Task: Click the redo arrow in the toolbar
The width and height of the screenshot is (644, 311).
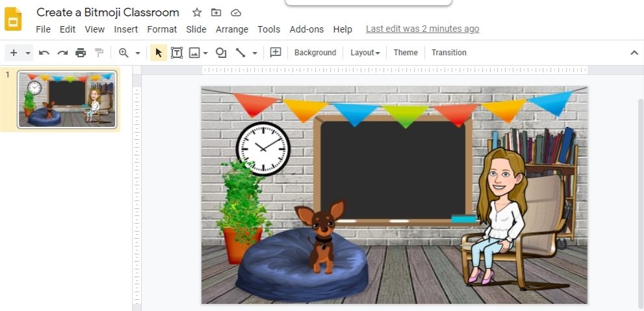Action: tap(62, 53)
